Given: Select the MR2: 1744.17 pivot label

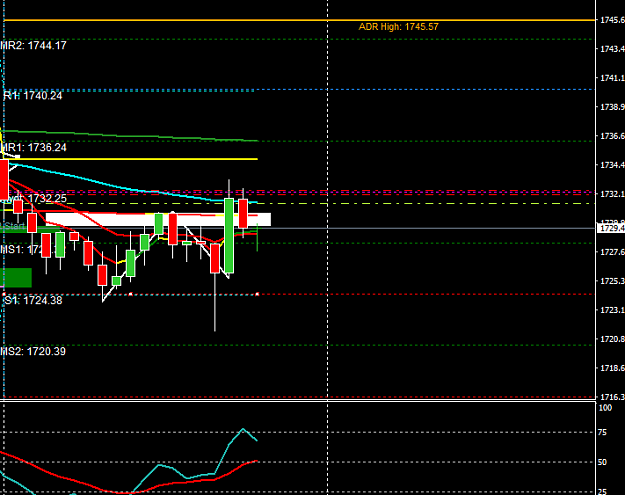Looking at the screenshot, I should pos(33,45).
